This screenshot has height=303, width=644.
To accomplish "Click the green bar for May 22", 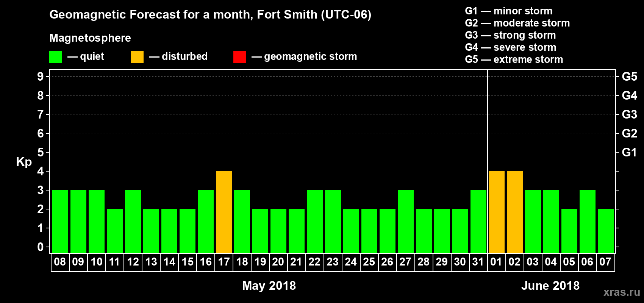I will 315,222.
